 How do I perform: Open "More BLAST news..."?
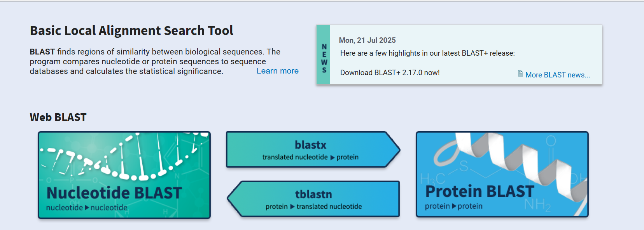(558, 75)
